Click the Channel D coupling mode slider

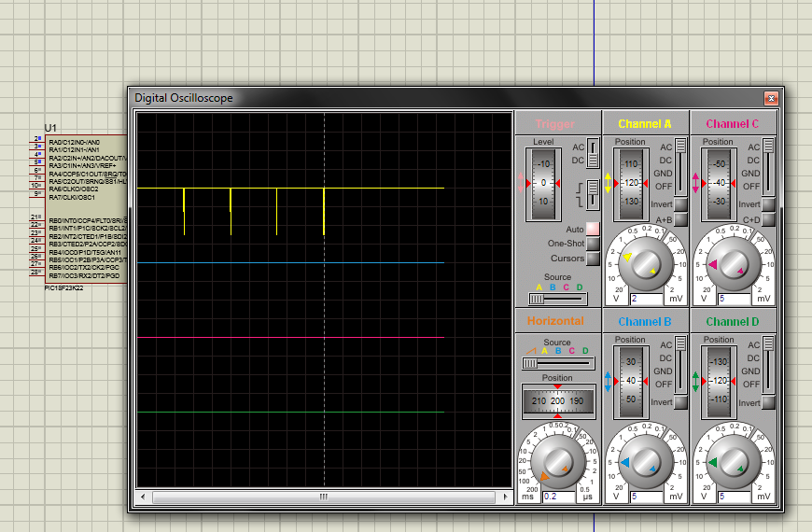pyautogui.click(x=769, y=364)
